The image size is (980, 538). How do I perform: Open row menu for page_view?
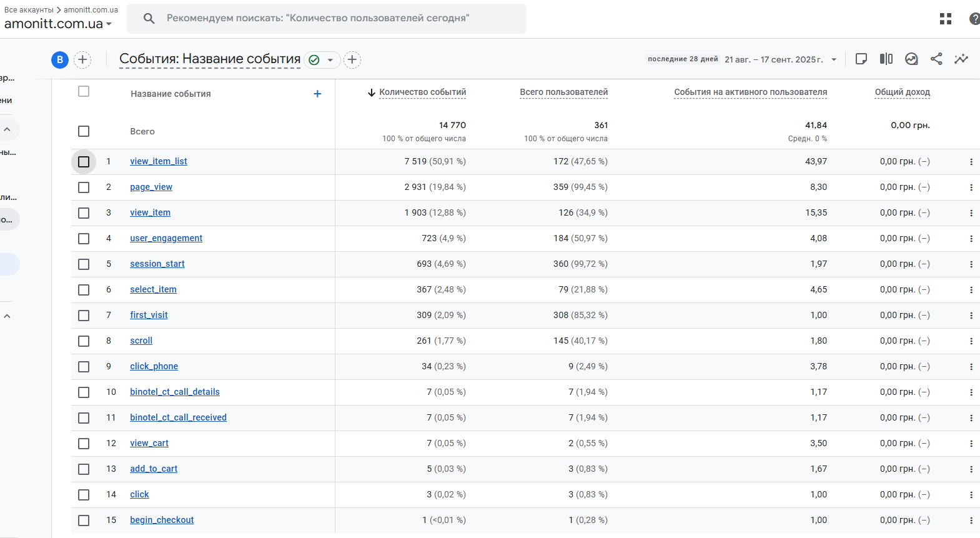pos(971,187)
